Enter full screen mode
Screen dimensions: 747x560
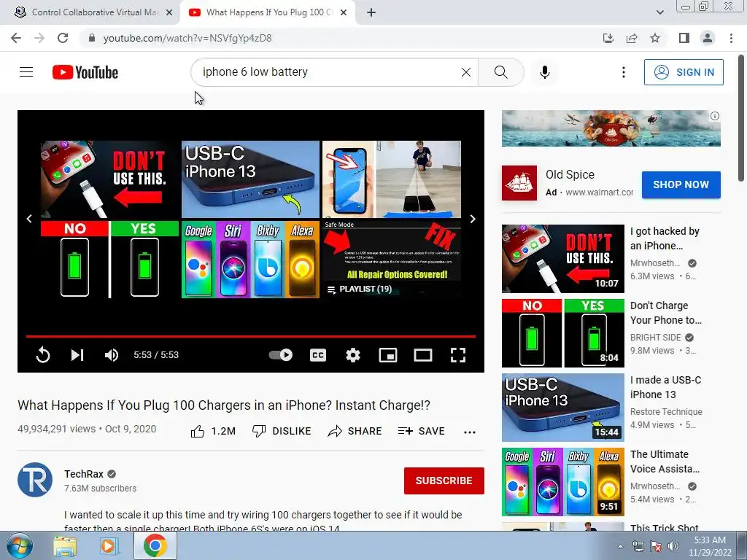click(x=458, y=355)
